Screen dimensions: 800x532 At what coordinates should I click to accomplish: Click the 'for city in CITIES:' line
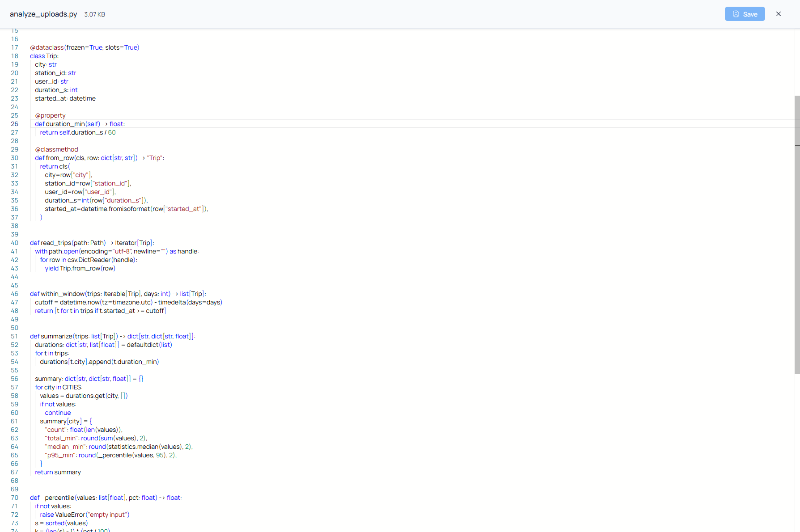59,387
